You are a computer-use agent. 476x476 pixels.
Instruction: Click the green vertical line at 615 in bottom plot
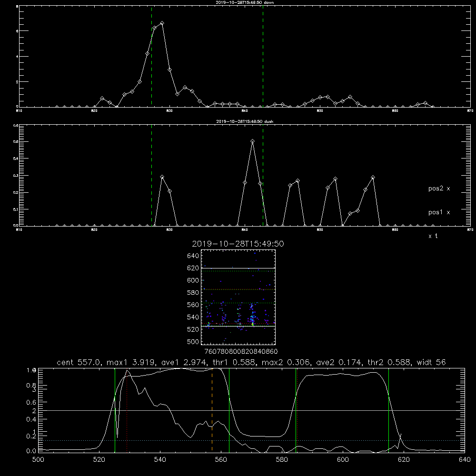coord(388,410)
